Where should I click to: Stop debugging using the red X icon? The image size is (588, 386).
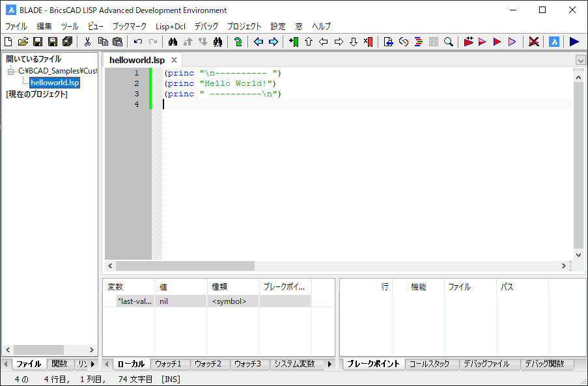[533, 43]
